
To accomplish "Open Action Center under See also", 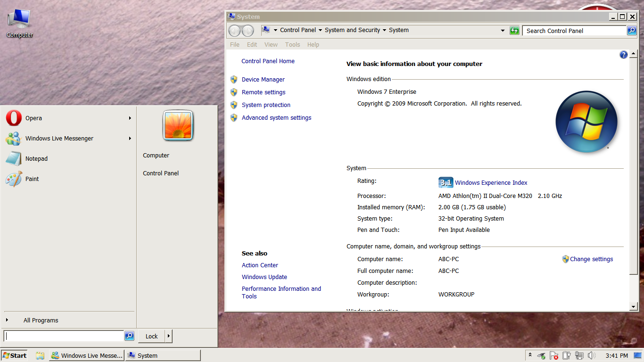I will (260, 265).
